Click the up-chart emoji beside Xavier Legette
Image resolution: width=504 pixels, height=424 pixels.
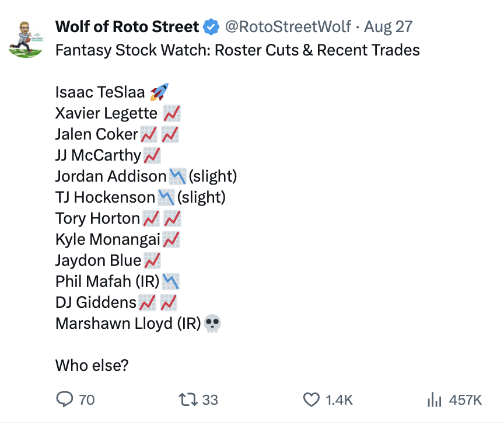coord(171,113)
